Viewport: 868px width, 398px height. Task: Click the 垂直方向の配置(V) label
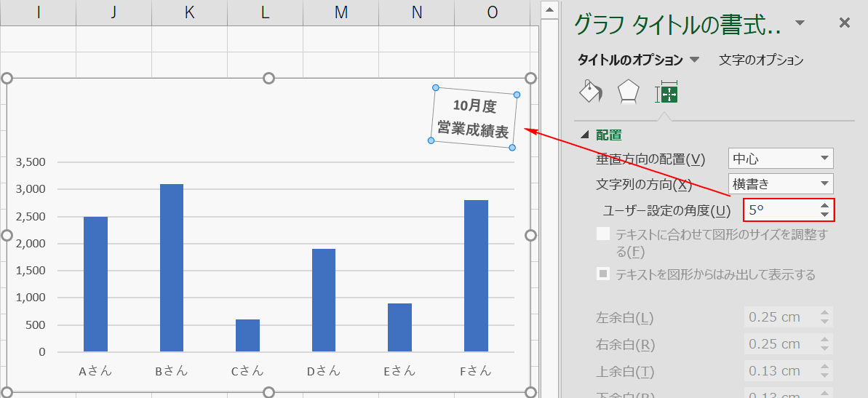point(650,159)
